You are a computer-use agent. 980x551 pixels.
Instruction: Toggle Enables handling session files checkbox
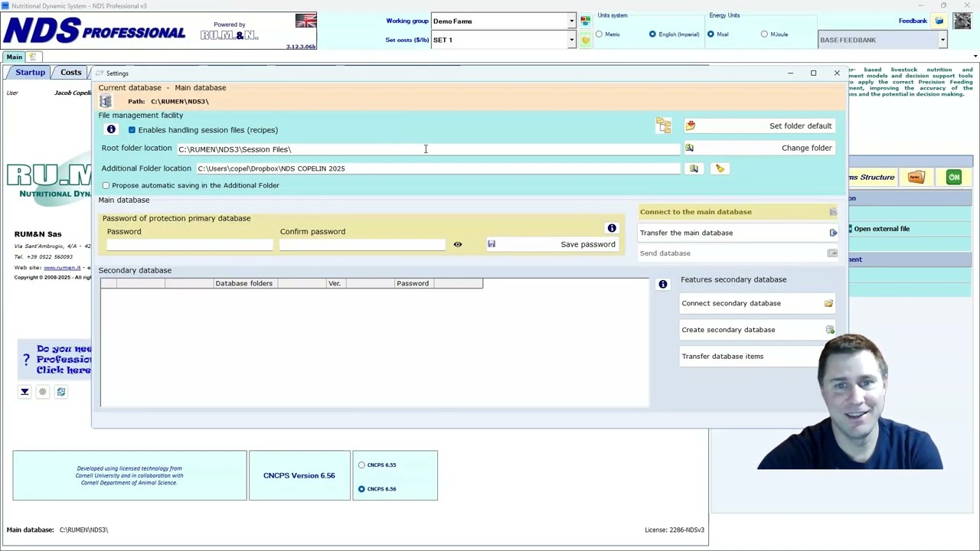click(x=132, y=130)
